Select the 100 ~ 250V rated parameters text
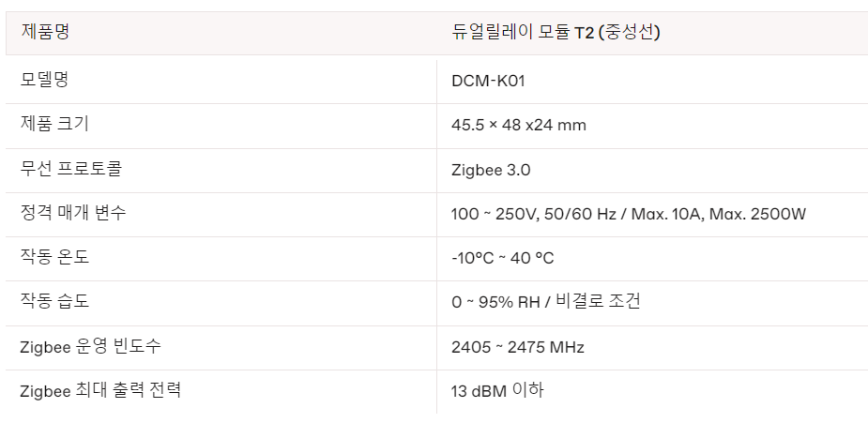 pos(629,214)
